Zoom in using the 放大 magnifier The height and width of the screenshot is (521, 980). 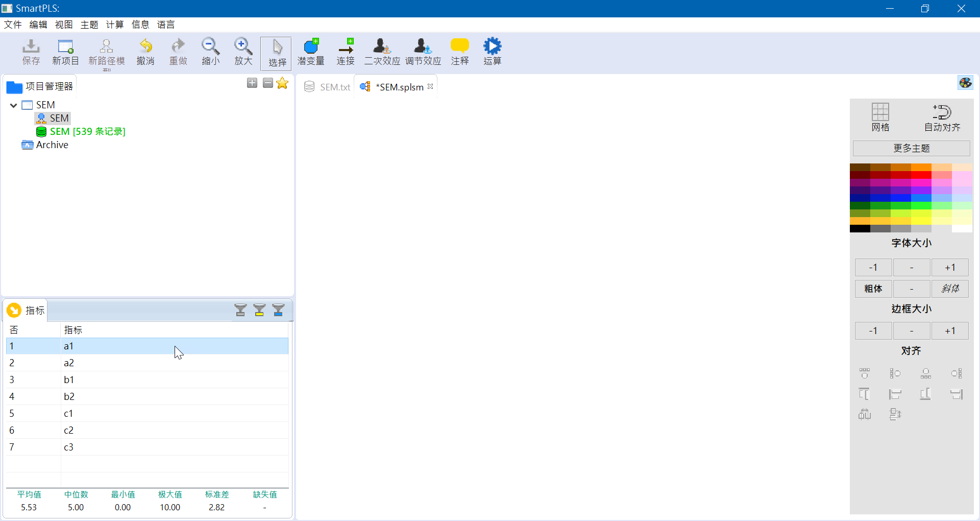243,52
